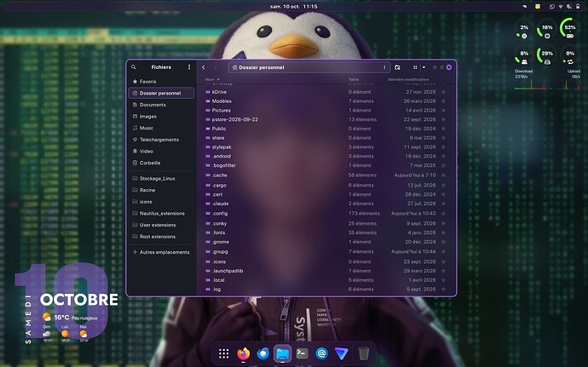Star the .fonts folder row
588x367 pixels.
[444, 232]
